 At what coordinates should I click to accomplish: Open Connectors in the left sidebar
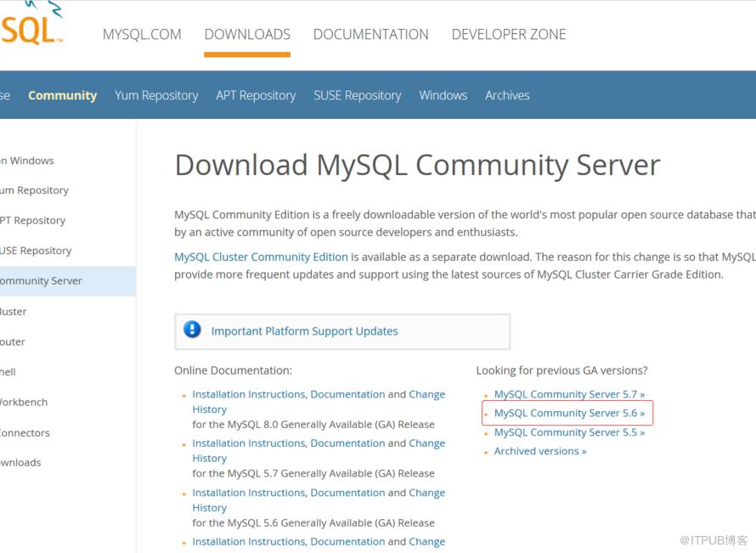tap(25, 432)
